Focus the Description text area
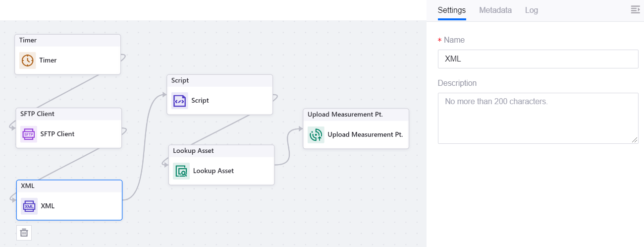This screenshot has width=644, height=247. pos(538,118)
